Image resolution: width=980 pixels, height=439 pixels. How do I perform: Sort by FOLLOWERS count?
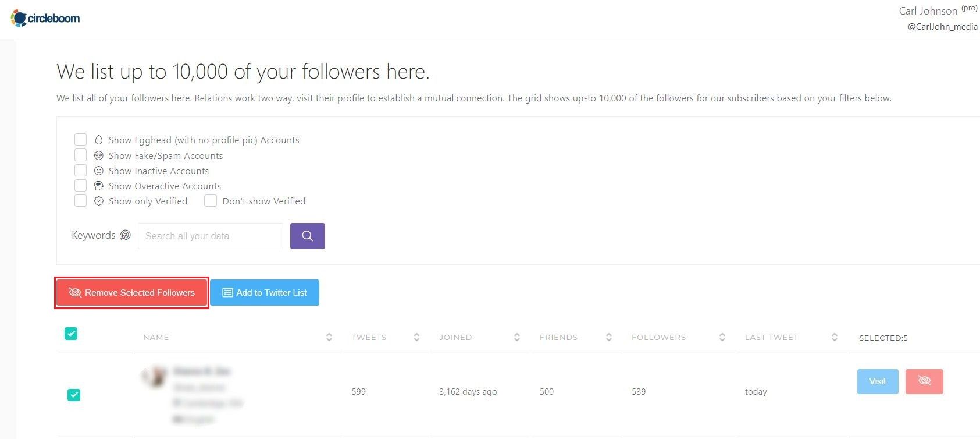coord(722,337)
